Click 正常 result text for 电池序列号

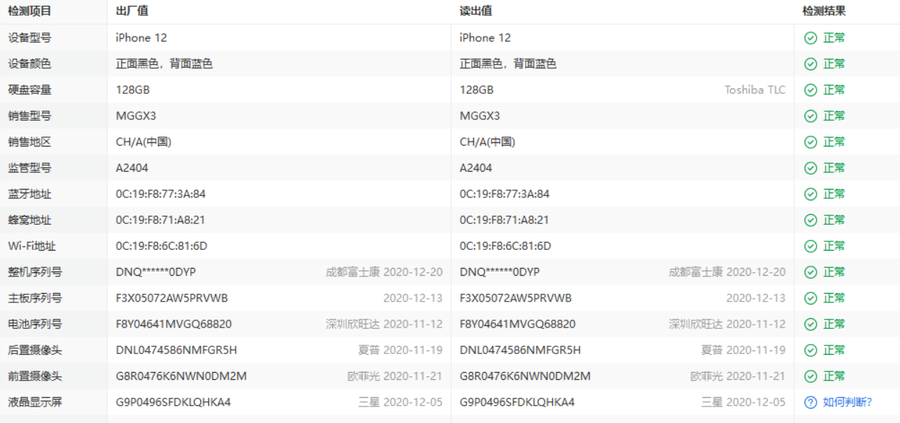pos(834,324)
